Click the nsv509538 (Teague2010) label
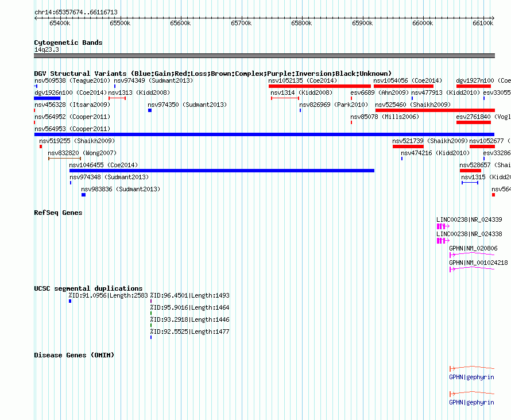The width and height of the screenshot is (511, 420). (72, 80)
